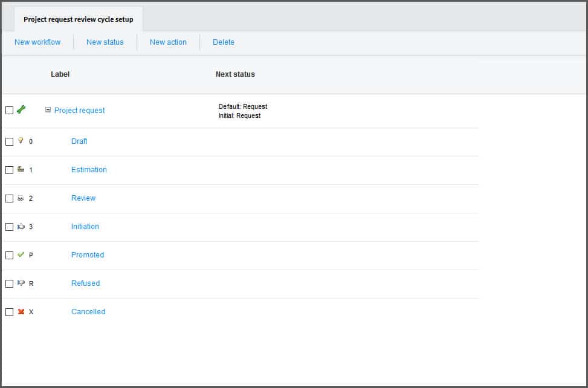
Task: Click the Refused status icon
Action: (21, 283)
